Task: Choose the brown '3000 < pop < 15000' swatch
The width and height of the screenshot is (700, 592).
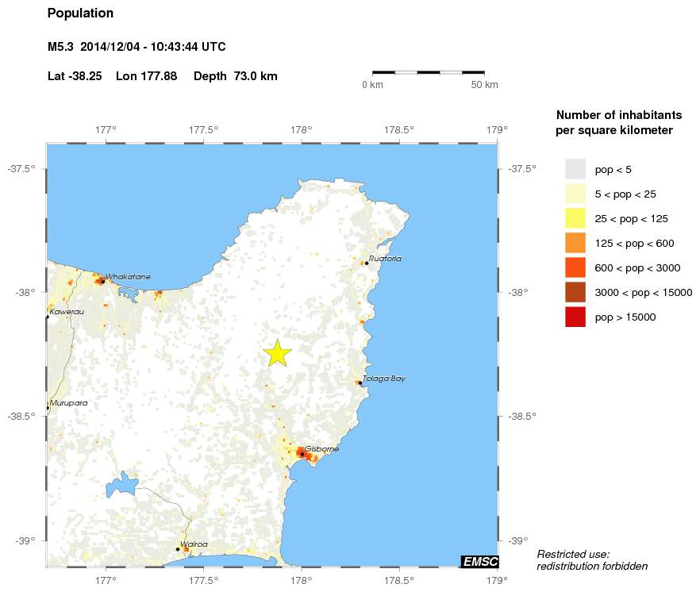Action: (575, 292)
